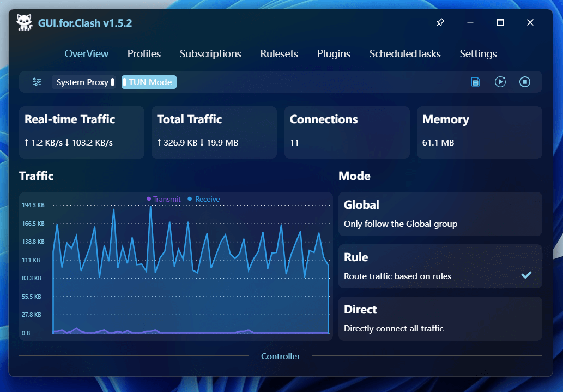Toggle the Receive legend series

pos(204,199)
